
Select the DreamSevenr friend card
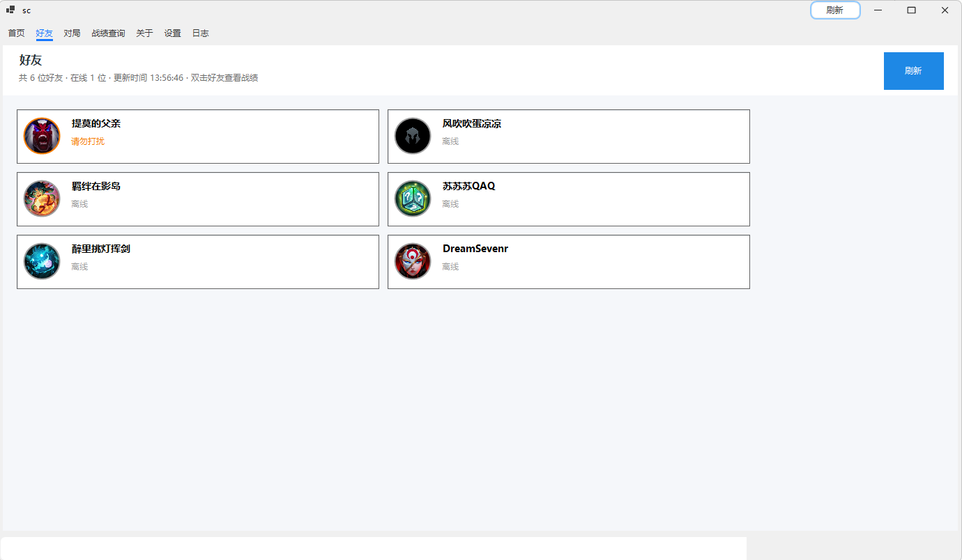tap(569, 262)
